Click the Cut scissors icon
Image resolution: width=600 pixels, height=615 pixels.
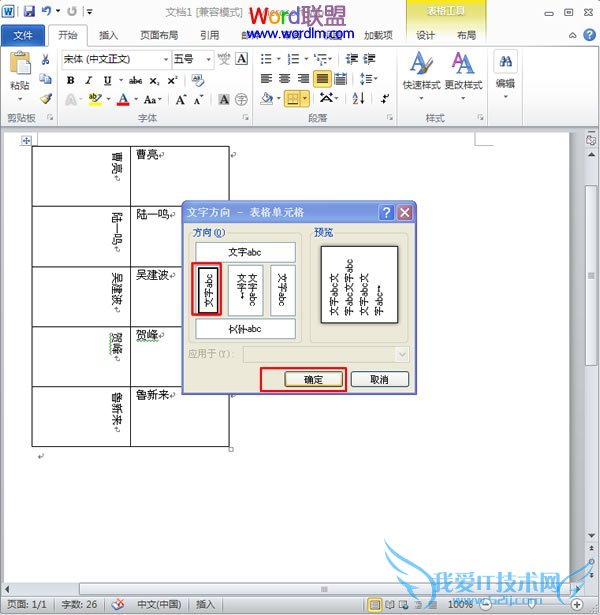coord(45,59)
